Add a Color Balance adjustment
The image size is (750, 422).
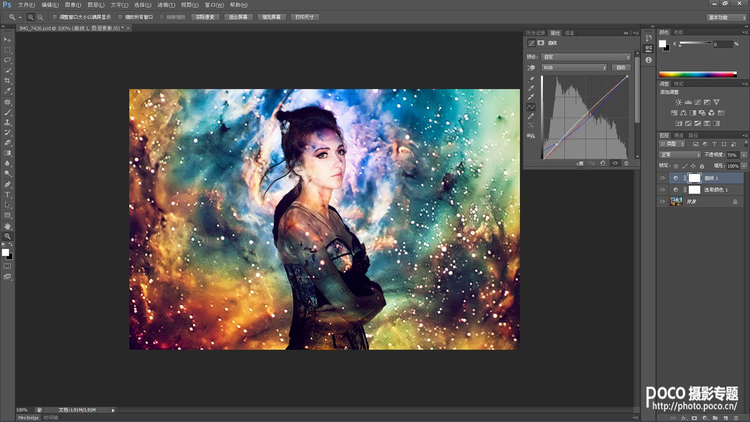pyautogui.click(x=683, y=113)
